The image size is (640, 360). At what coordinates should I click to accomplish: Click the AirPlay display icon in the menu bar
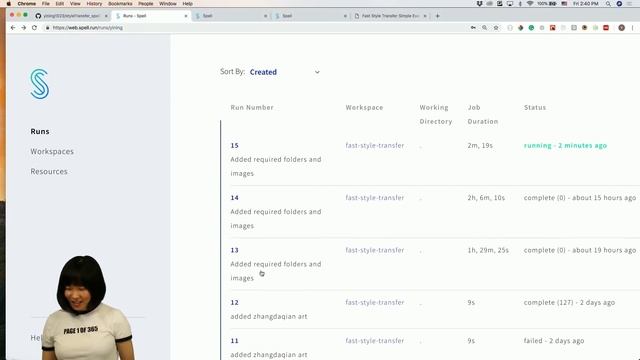[x=510, y=4]
